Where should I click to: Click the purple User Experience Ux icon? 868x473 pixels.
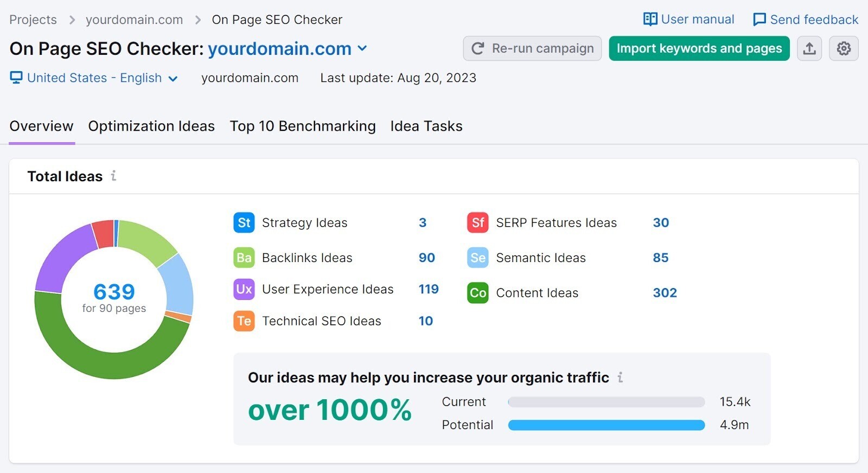point(244,289)
